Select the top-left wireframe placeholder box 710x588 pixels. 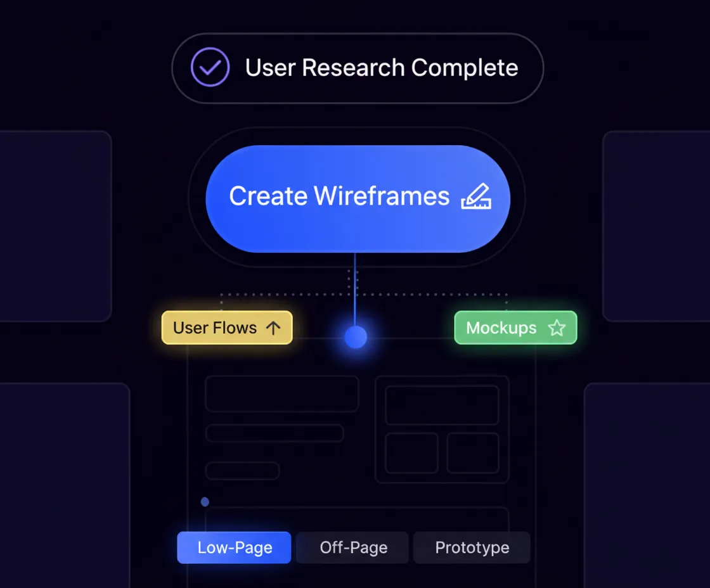pos(282,394)
